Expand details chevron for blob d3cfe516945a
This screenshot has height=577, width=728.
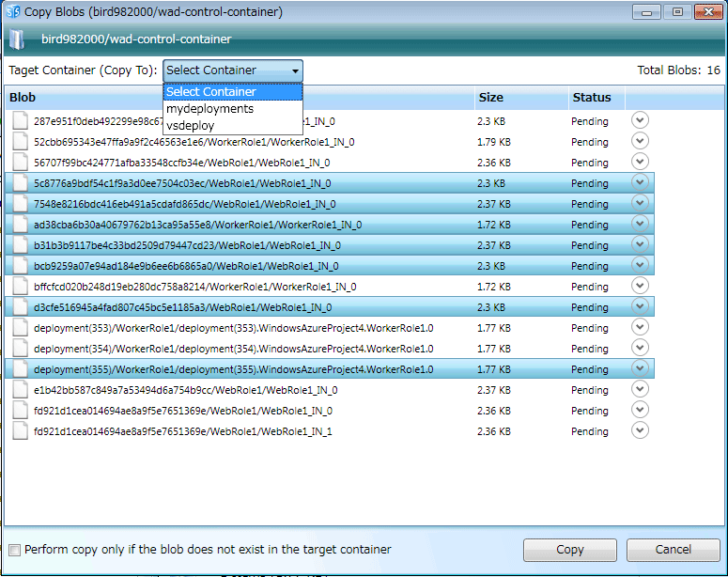tap(640, 306)
